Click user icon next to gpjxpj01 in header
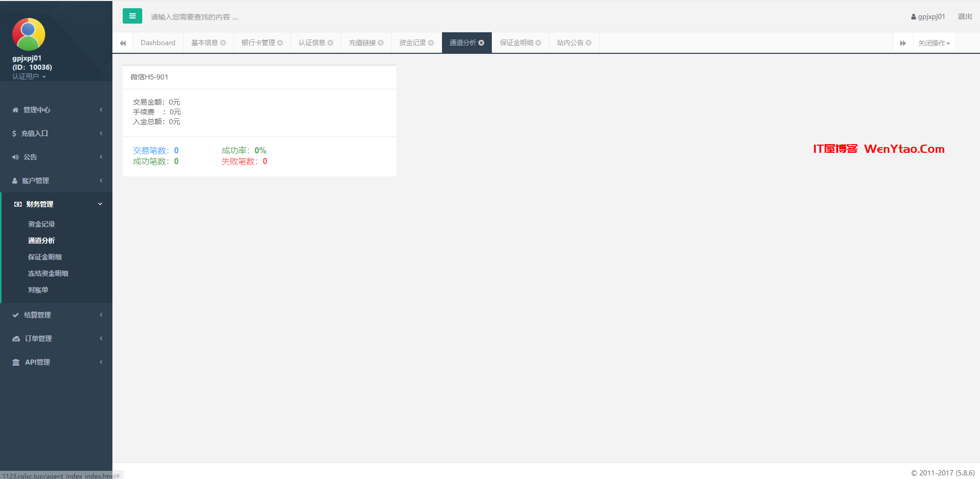 point(914,17)
